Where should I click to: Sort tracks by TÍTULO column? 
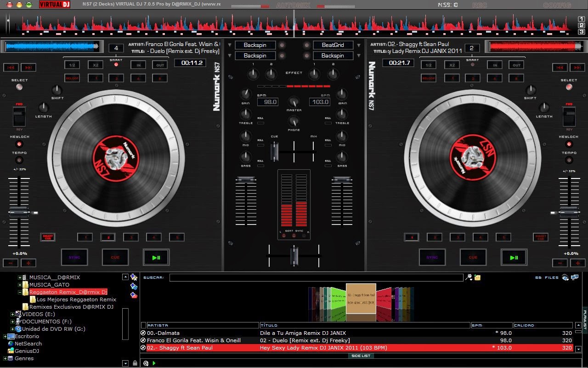pos(365,325)
